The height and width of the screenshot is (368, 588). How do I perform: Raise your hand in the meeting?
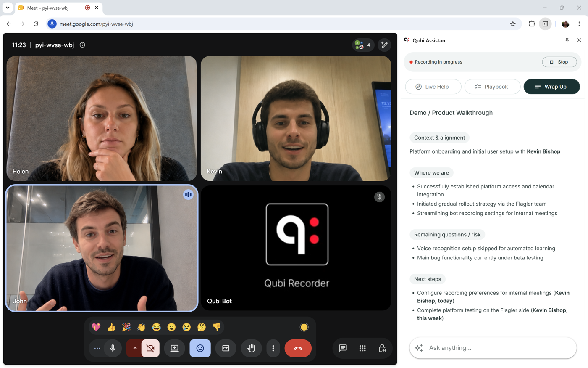pyautogui.click(x=251, y=348)
